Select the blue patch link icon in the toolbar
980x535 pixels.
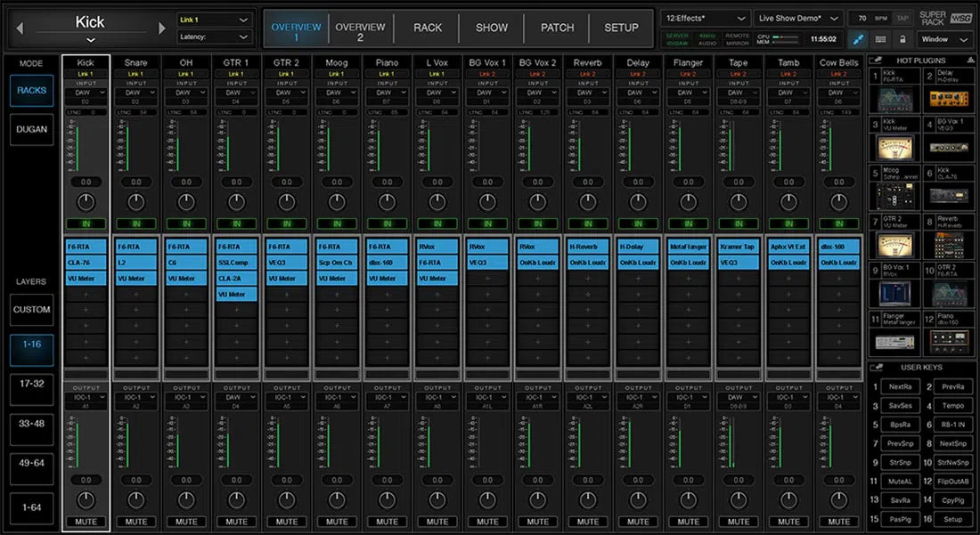(x=857, y=39)
